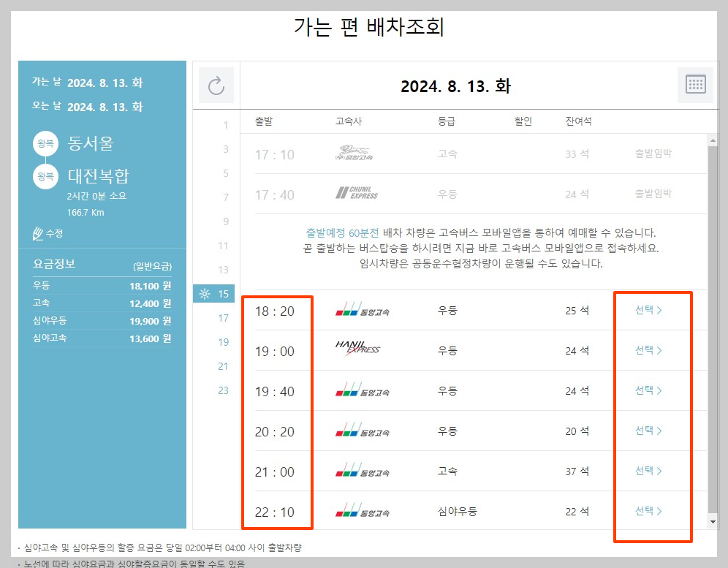Select the 20:20 bus with 선택

pyautogui.click(x=648, y=431)
